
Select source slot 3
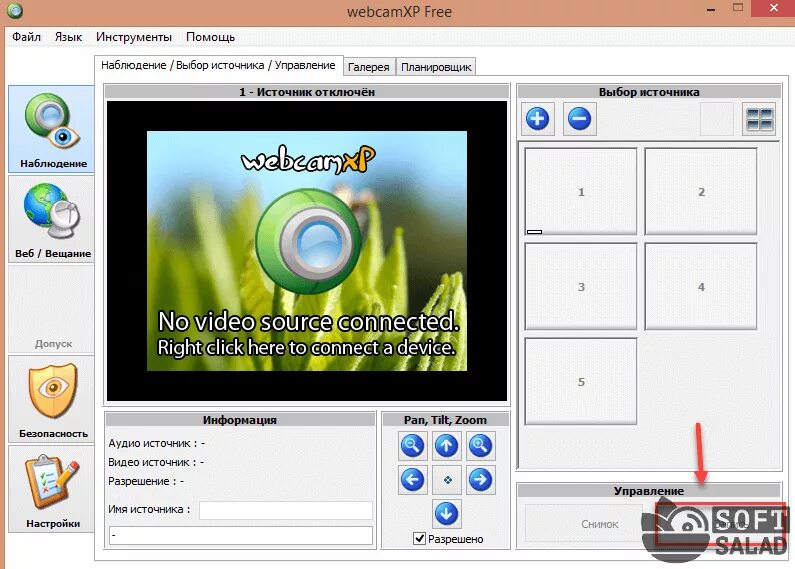pyautogui.click(x=581, y=287)
